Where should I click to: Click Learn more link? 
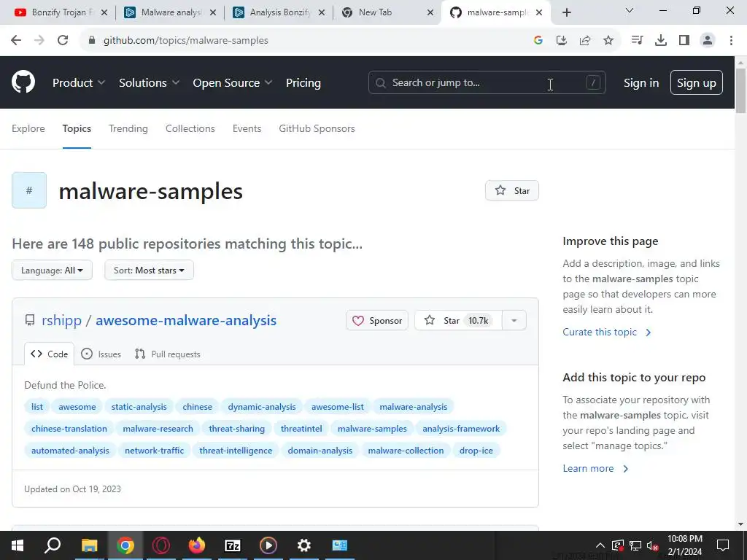595,468
